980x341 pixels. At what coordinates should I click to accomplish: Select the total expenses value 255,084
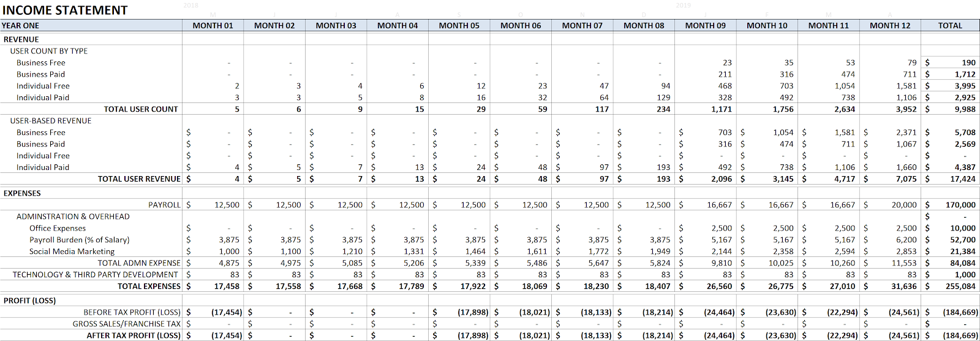[960, 286]
